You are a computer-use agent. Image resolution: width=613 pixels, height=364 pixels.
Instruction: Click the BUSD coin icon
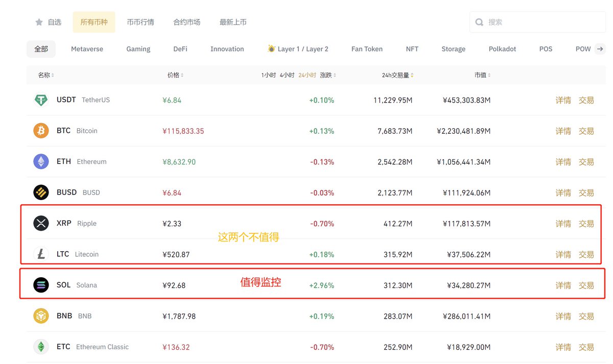pos(41,192)
